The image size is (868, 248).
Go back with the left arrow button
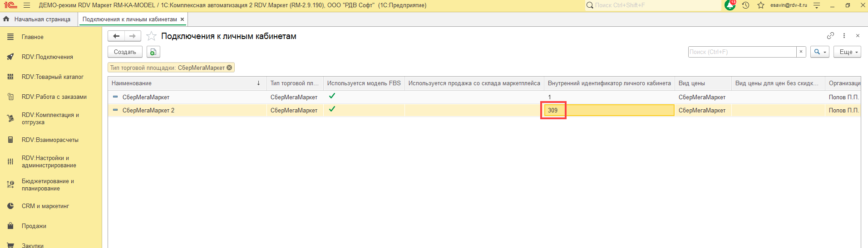116,36
